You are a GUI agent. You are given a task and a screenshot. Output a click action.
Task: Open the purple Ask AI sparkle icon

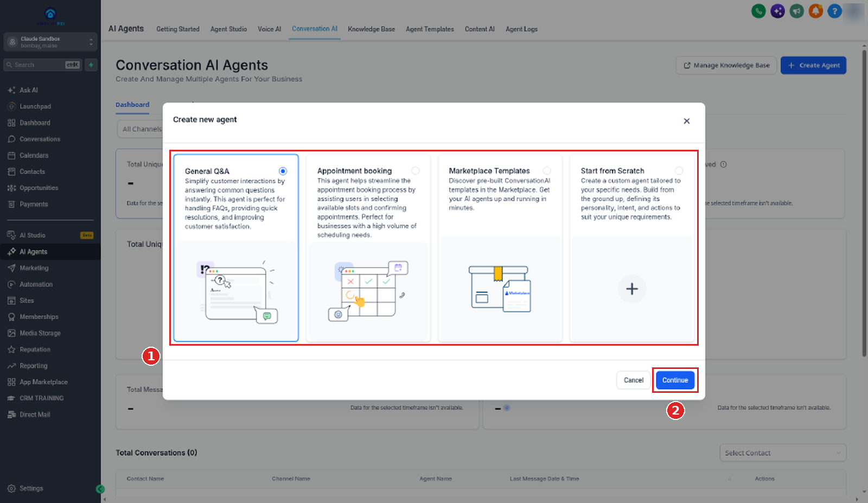777,11
